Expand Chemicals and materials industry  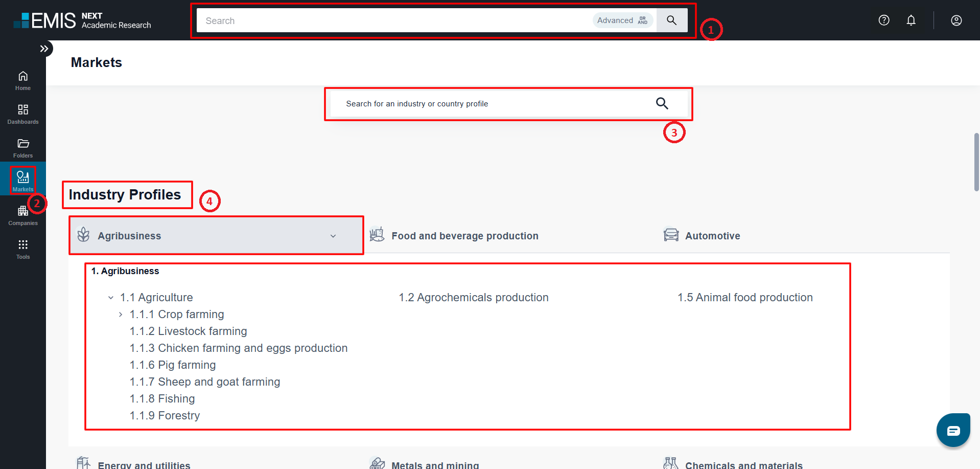[744, 465]
